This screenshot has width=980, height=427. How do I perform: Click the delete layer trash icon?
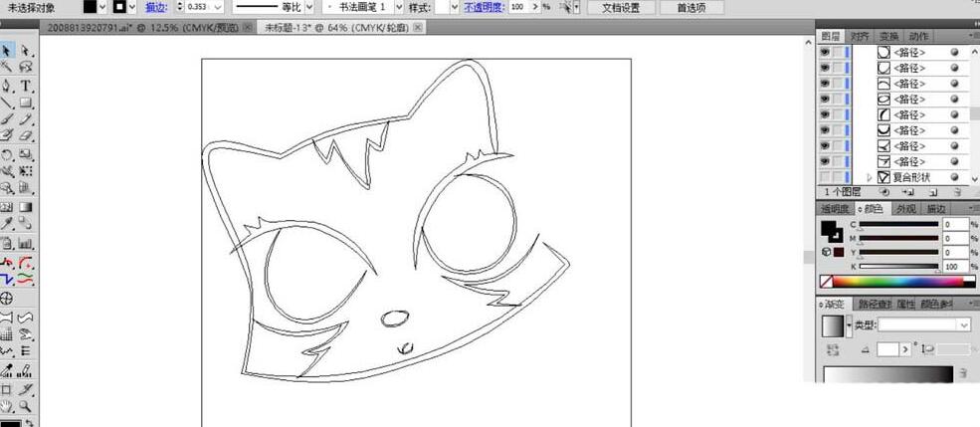(956, 192)
